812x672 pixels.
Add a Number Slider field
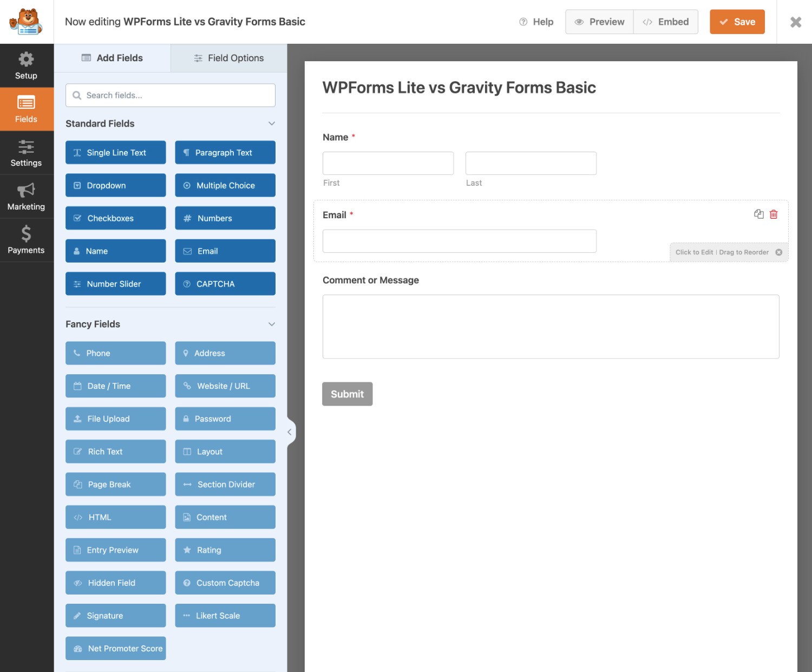point(116,284)
